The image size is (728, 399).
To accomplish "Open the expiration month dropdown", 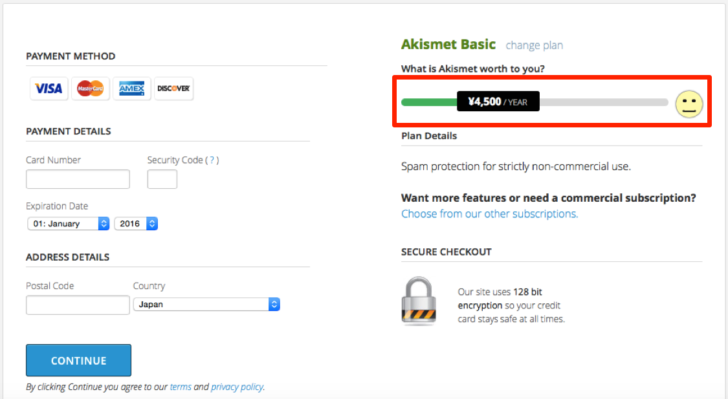I will [68, 223].
